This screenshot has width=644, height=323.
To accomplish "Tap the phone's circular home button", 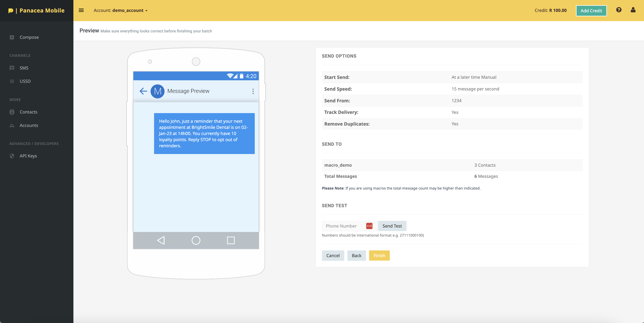I will pyautogui.click(x=196, y=240).
